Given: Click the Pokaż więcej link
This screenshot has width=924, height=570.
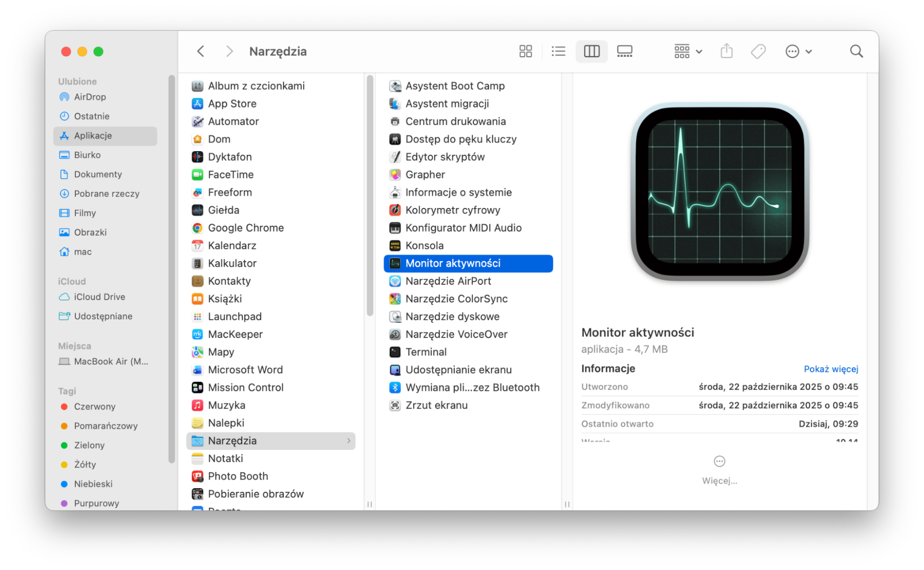Looking at the screenshot, I should coord(831,369).
